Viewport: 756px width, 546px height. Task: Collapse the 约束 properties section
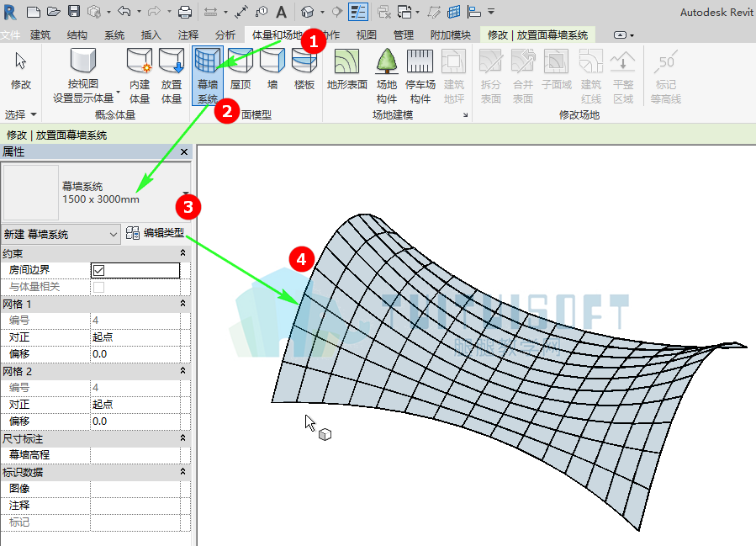coord(182,252)
